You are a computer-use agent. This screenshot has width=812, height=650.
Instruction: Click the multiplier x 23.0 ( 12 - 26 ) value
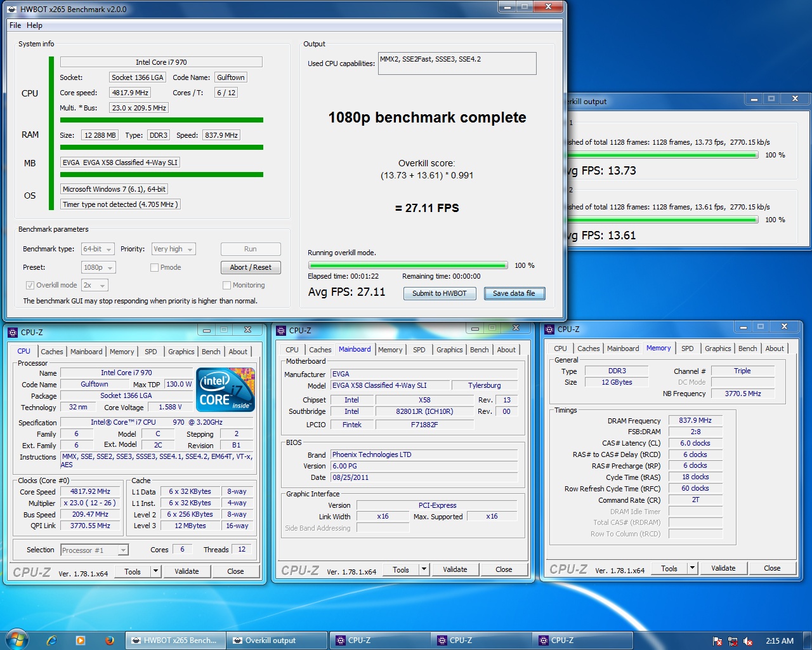89,503
